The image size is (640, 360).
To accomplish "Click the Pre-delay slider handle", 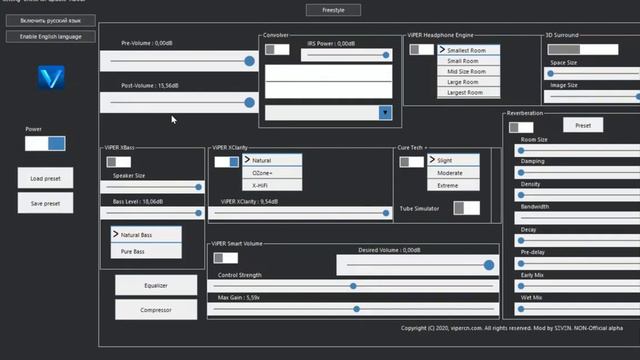I will [x=521, y=264].
